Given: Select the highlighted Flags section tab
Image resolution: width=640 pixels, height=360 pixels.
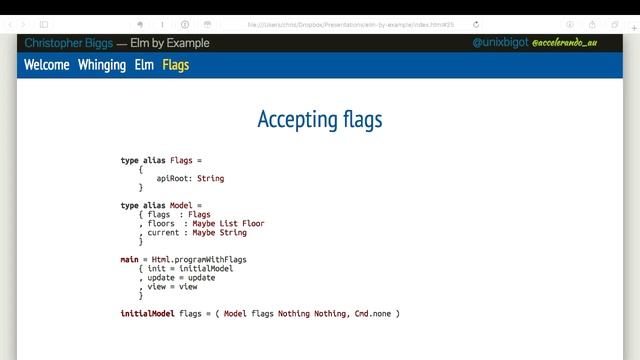Looking at the screenshot, I should (x=176, y=65).
